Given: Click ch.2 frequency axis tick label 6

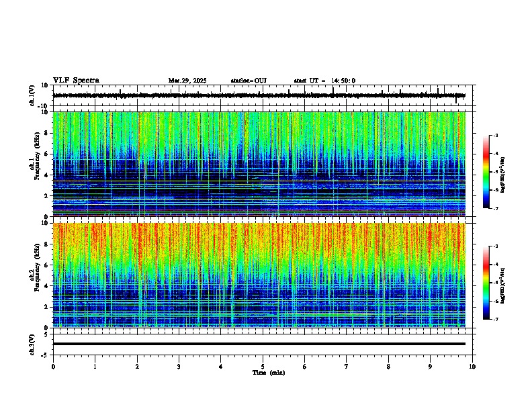Looking at the screenshot, I should (46, 265).
